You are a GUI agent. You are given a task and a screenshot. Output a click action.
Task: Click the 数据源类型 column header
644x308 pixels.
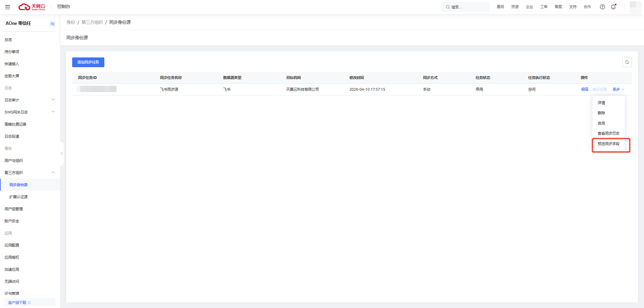(232, 78)
